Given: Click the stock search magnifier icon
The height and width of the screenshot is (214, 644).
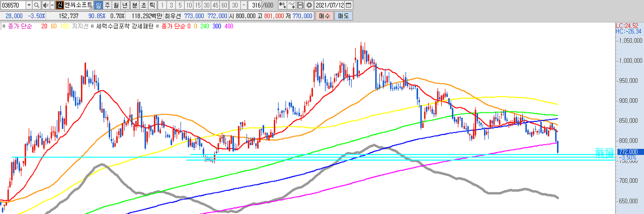Looking at the screenshot, I should [x=37, y=5].
